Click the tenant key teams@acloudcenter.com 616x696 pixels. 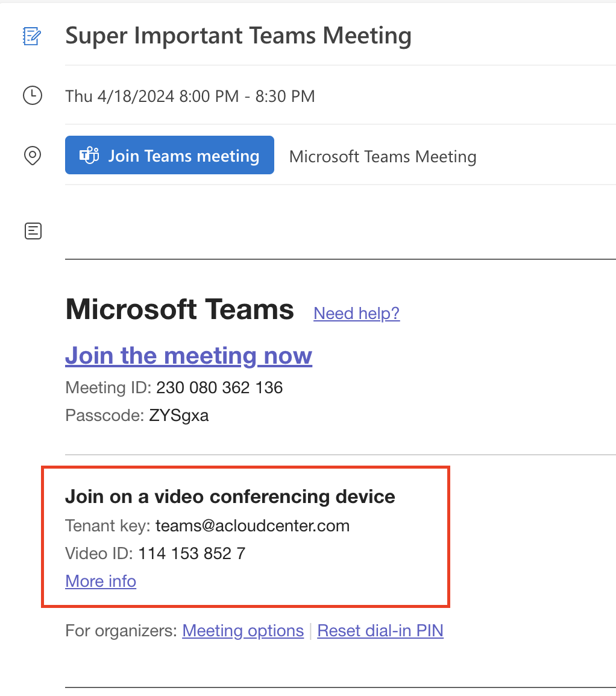252,525
